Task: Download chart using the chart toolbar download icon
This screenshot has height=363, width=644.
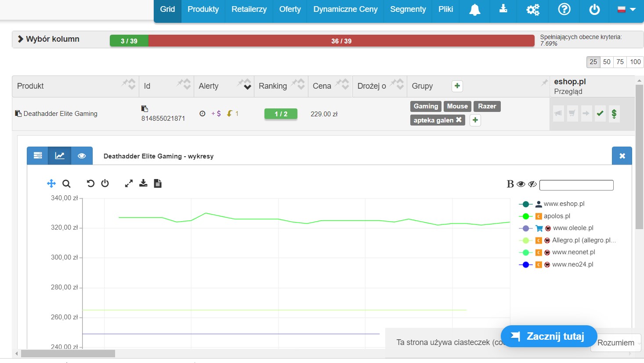Action: click(143, 183)
